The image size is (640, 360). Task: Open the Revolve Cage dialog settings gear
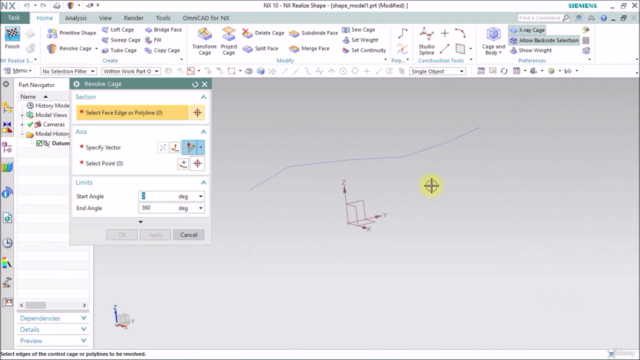click(77, 84)
